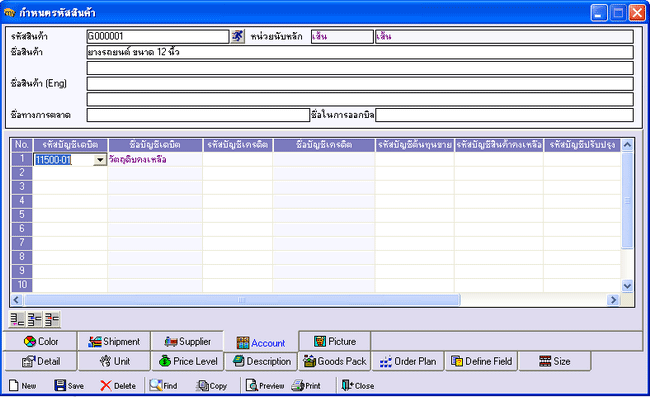Click the main unit code field

[342, 36]
